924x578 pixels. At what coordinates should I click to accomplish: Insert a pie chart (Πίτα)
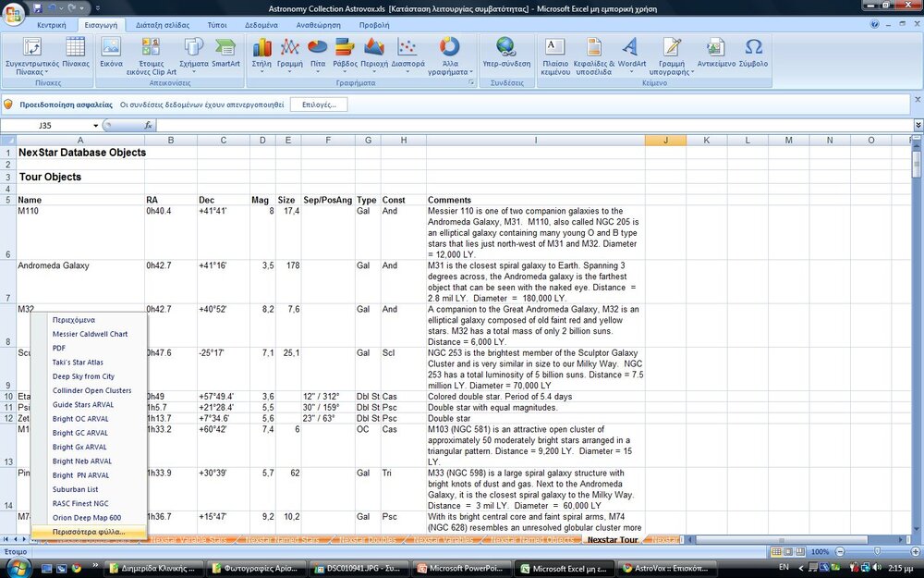tap(318, 54)
